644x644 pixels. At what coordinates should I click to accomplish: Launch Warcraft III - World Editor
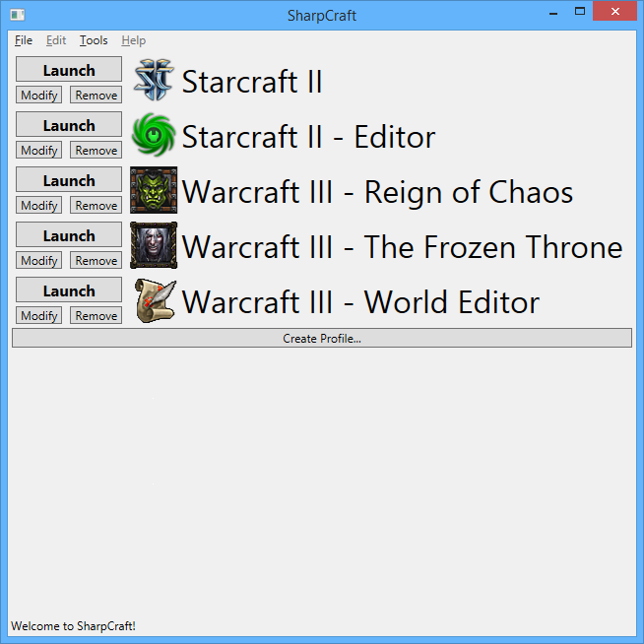pyautogui.click(x=69, y=290)
